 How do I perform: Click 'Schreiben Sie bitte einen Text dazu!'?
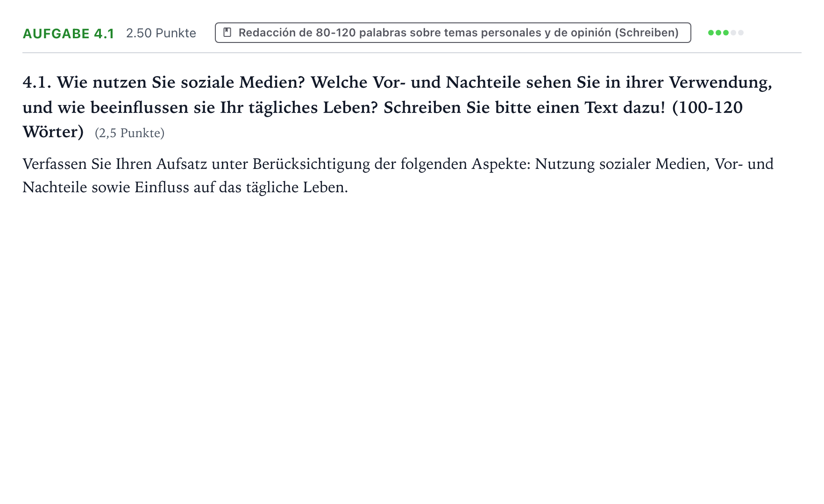point(524,108)
